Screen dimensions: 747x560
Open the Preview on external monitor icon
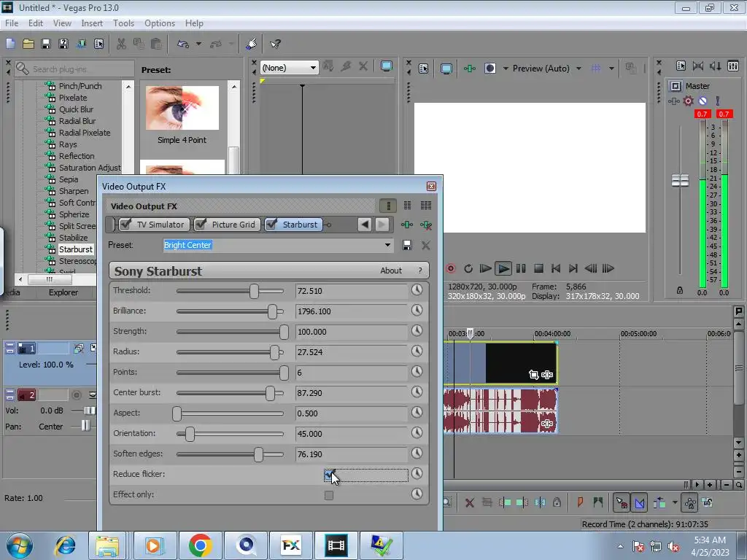tap(446, 69)
